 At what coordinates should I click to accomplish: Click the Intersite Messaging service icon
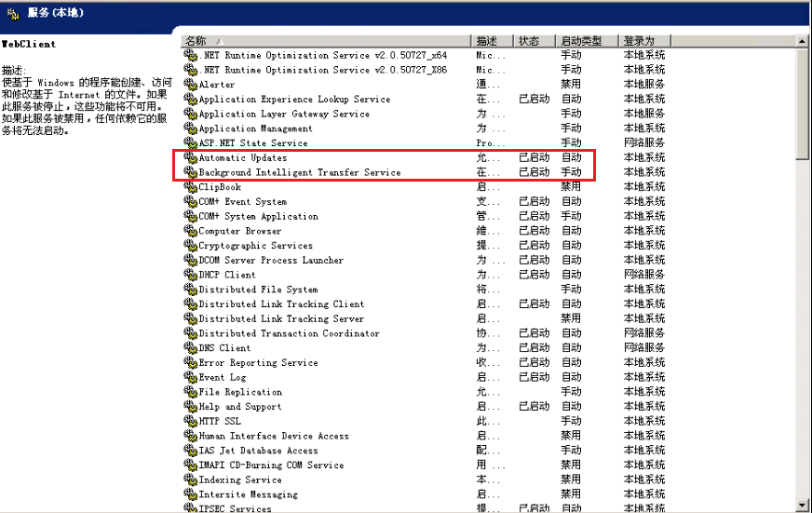pyautogui.click(x=191, y=493)
